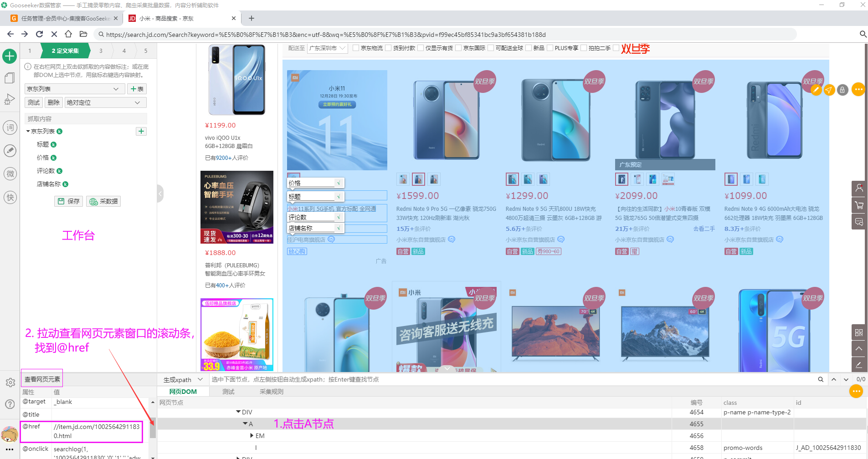
Task: Open the 微 sidebar icon
Action: 10,174
